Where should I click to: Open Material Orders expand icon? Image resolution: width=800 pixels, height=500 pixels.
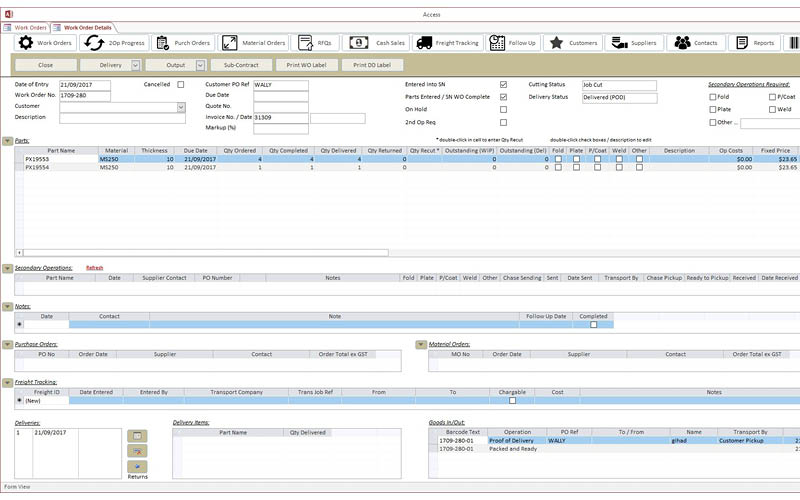pyautogui.click(x=230, y=43)
